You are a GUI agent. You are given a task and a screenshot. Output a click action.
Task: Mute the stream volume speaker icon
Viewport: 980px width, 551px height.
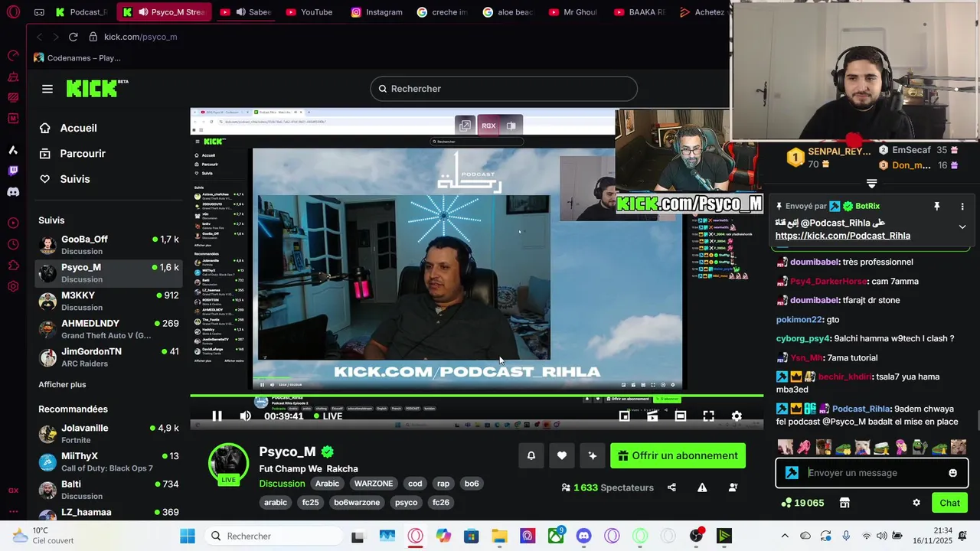[245, 416]
